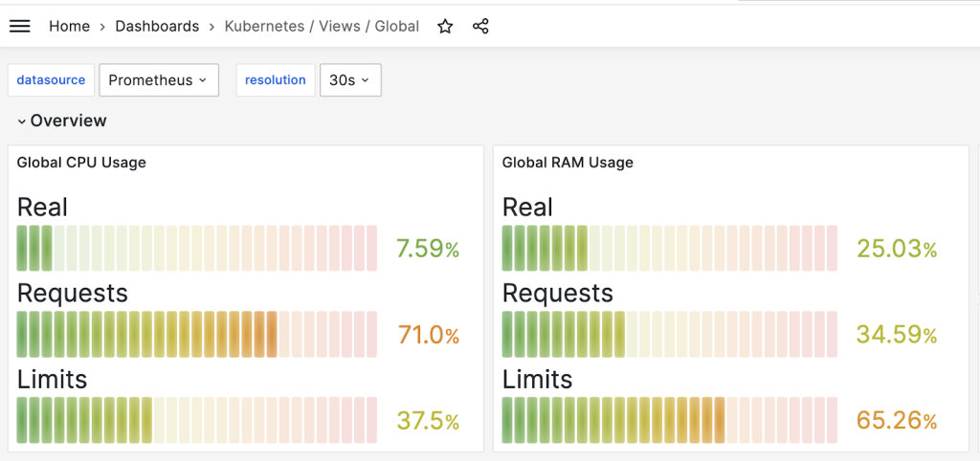Image resolution: width=980 pixels, height=461 pixels.
Task: Click the 71.0% CPU Requests value
Action: tap(428, 336)
